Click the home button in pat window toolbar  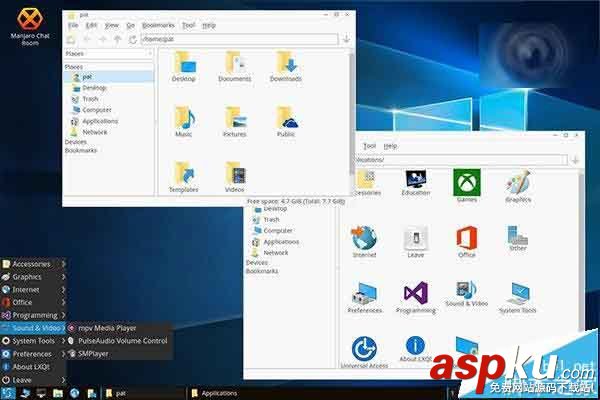point(71,39)
